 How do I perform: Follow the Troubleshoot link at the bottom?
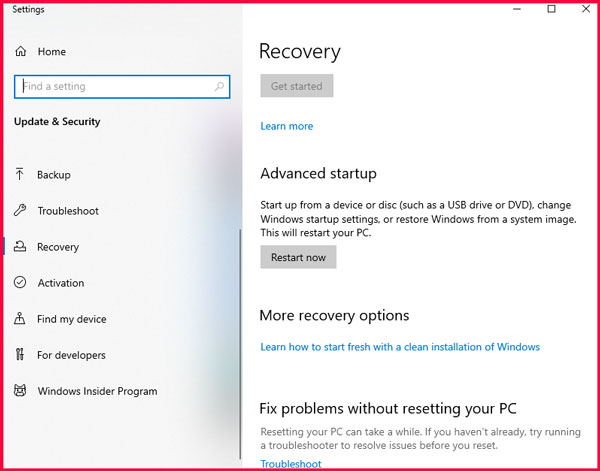(291, 464)
